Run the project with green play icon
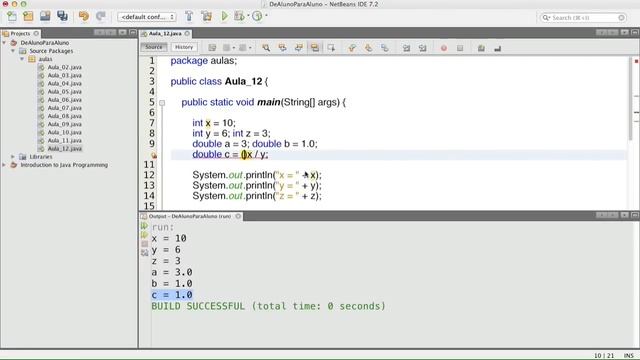640x360 pixels. click(x=224, y=16)
